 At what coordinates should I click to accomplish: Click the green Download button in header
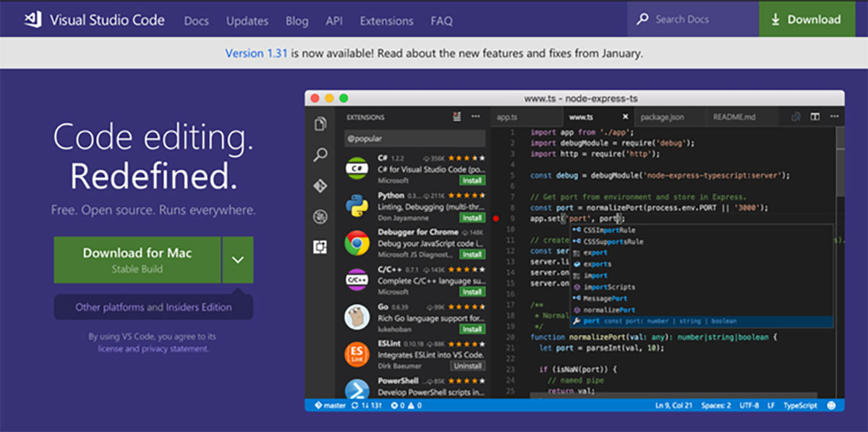tap(807, 20)
